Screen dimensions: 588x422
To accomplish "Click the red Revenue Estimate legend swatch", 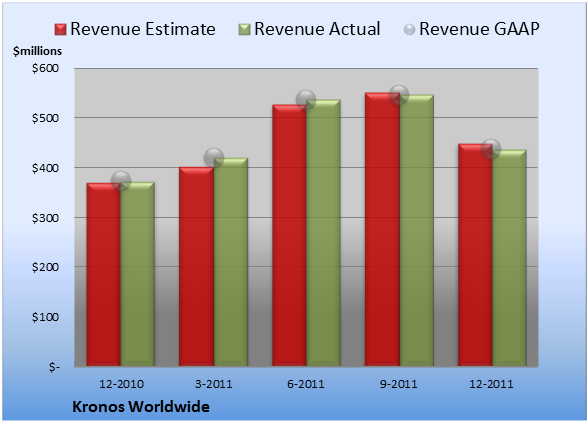I will [60, 30].
